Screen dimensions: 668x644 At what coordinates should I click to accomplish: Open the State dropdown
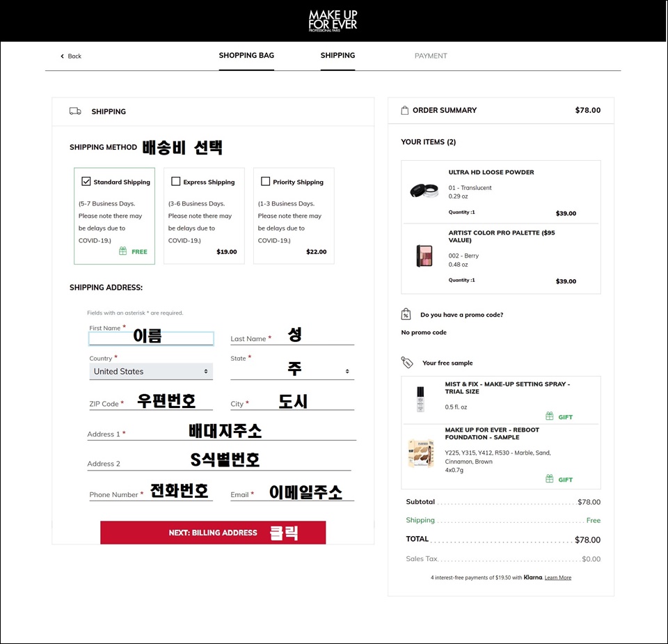[x=292, y=371]
